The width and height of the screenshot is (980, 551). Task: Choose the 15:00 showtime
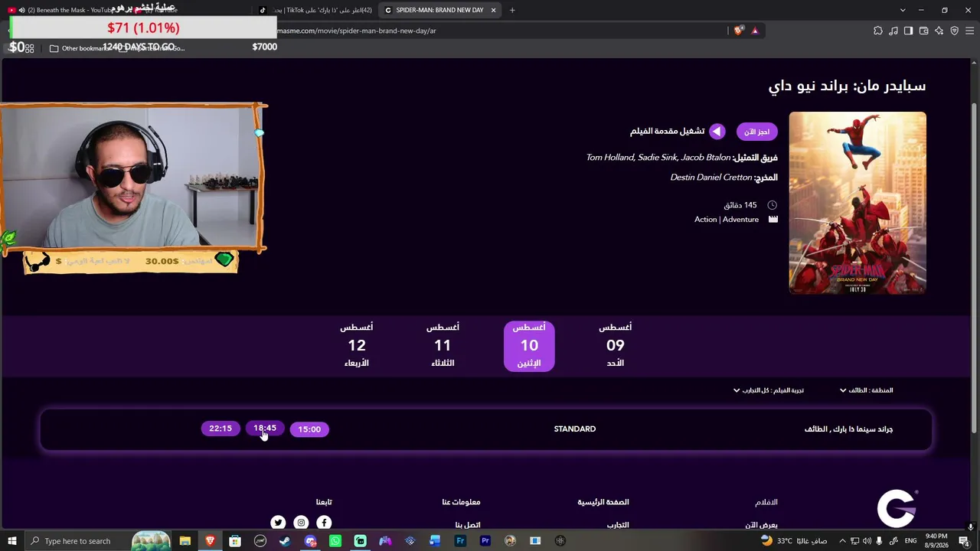309,429
